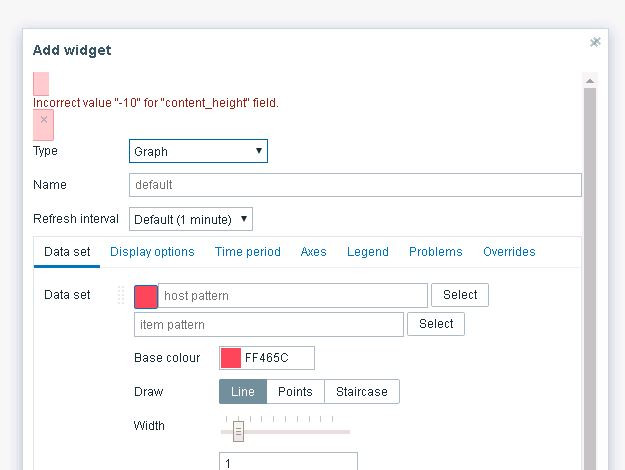The width and height of the screenshot is (625, 470).
Task: Dismiss the content_height error message
Action: (x=43, y=120)
